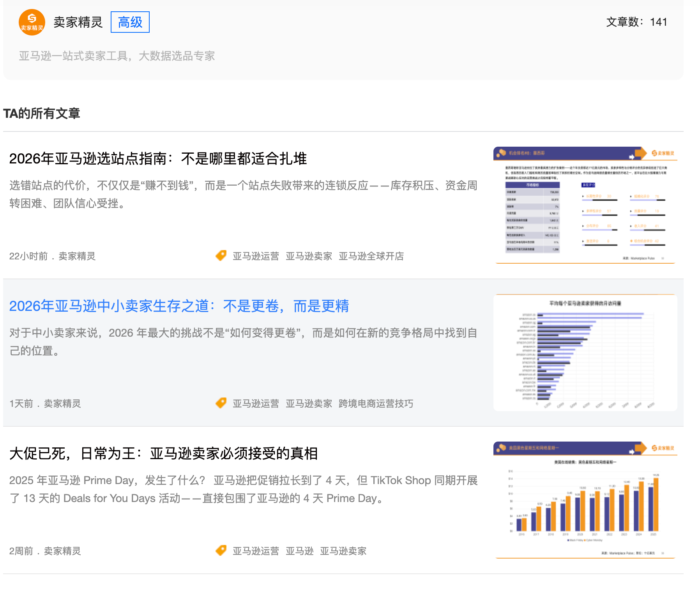Select the 亚马逊全球开店 tag
This screenshot has width=700, height=589.
pyautogui.click(x=371, y=256)
